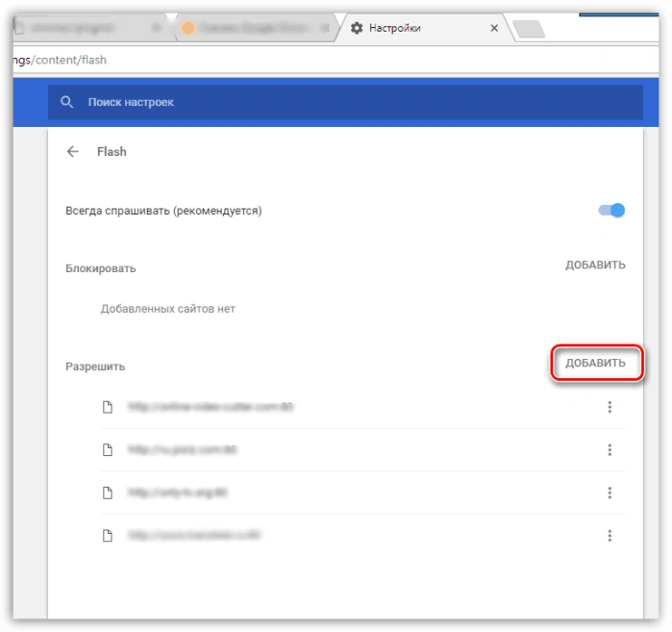
Task: Click page icon of second allowed site
Action: (108, 449)
